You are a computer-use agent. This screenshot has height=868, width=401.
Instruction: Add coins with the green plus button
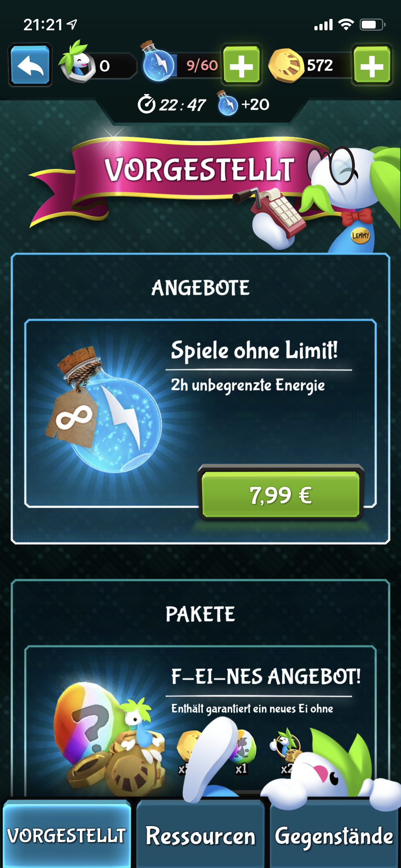(x=372, y=65)
